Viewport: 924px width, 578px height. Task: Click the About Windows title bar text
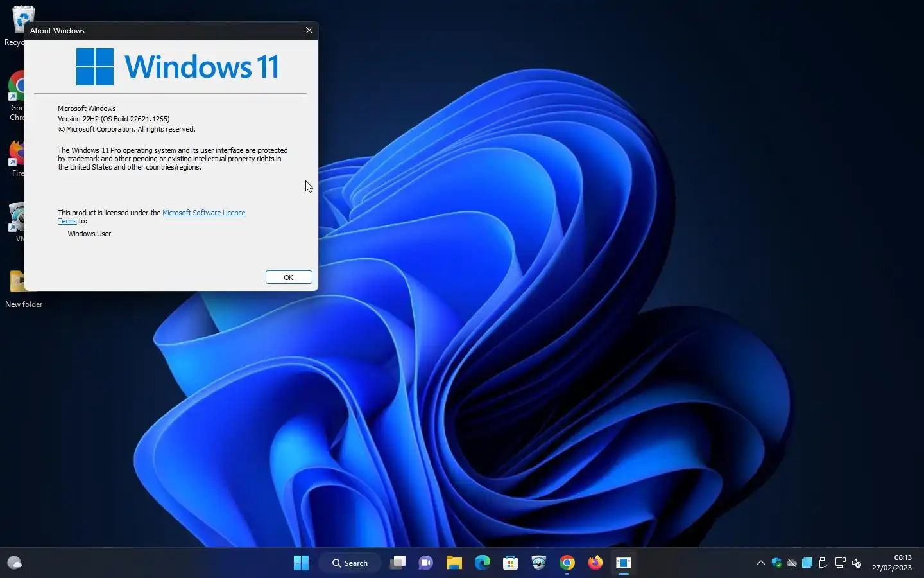57,30
